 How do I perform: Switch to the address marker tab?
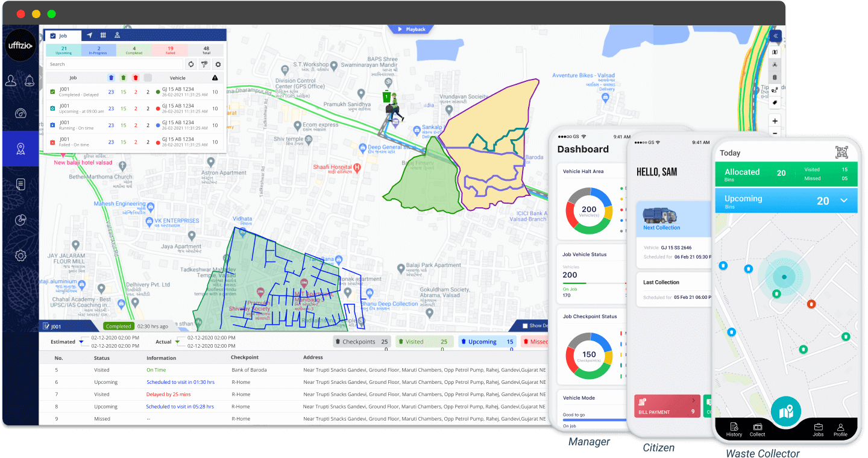click(x=117, y=36)
